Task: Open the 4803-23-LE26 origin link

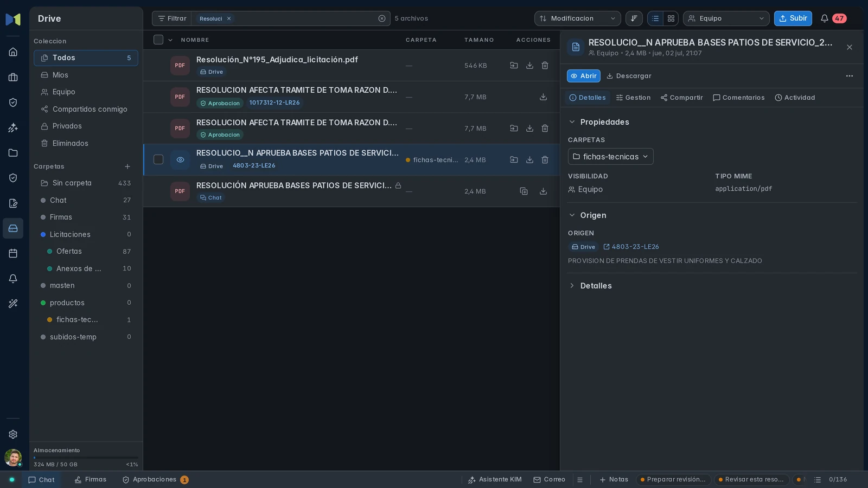Action: point(631,247)
